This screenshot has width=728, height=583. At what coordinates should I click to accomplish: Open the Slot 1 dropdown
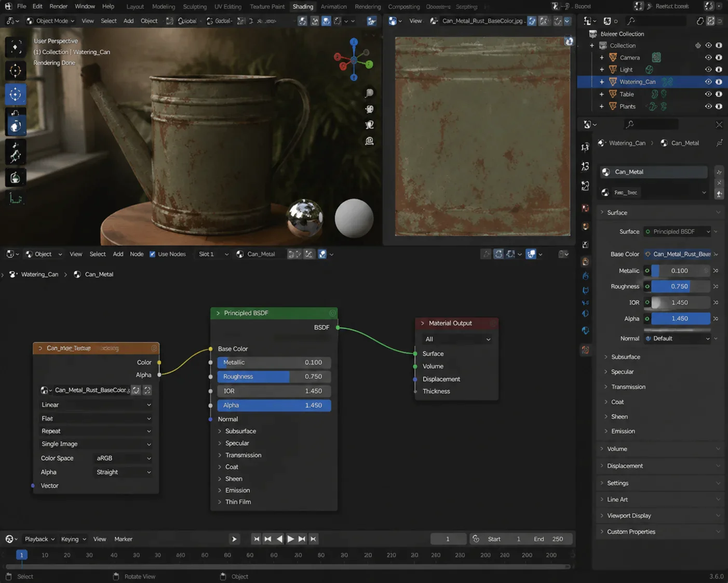pyautogui.click(x=213, y=254)
